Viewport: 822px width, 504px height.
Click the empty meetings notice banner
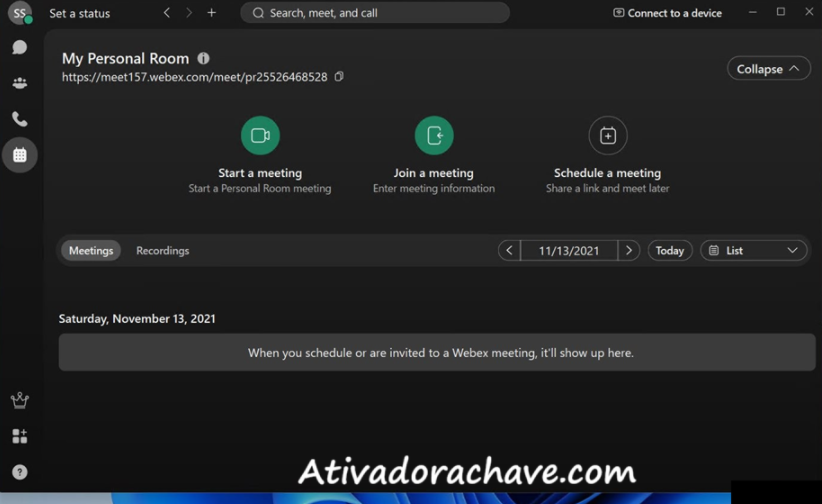point(437,352)
